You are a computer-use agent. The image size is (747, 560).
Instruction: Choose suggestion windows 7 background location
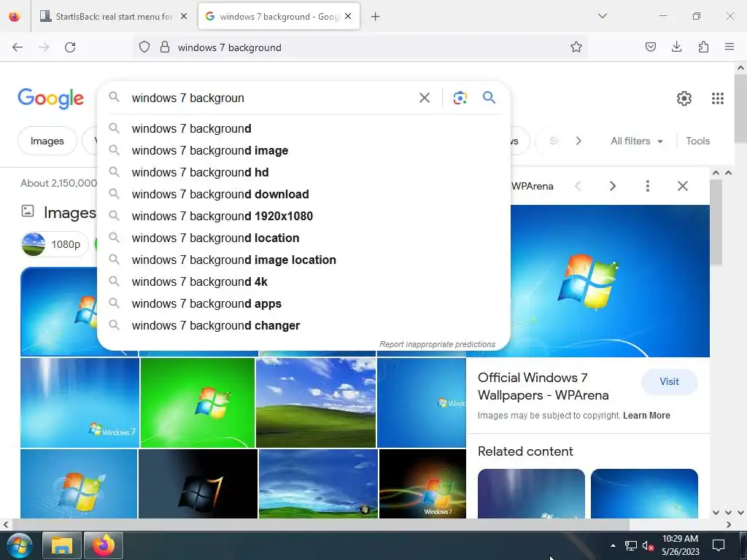[x=304, y=238]
